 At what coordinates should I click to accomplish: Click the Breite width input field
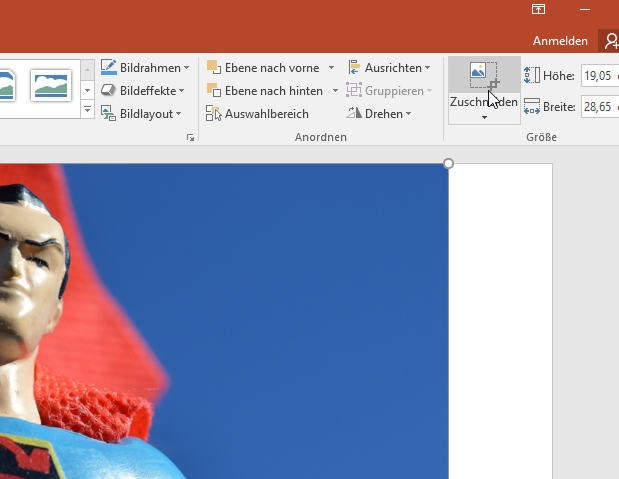(600, 107)
